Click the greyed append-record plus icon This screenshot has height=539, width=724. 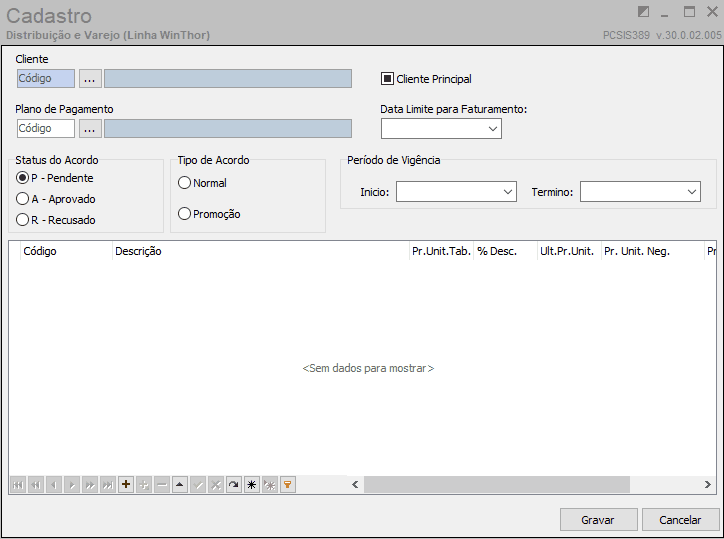(x=144, y=485)
